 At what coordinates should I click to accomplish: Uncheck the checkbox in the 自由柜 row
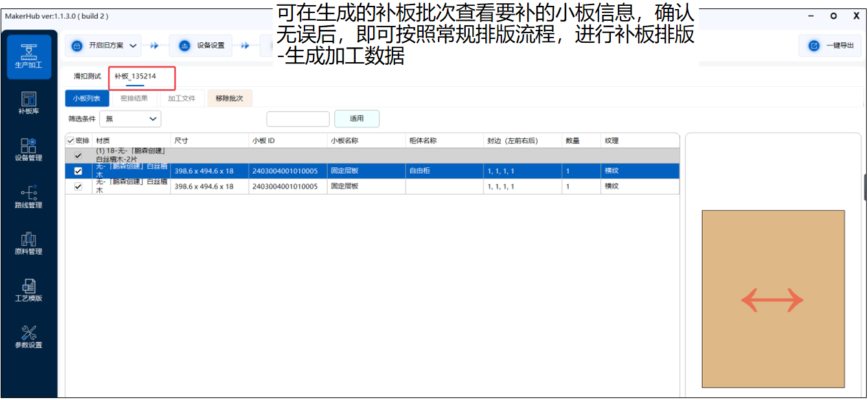coord(78,171)
